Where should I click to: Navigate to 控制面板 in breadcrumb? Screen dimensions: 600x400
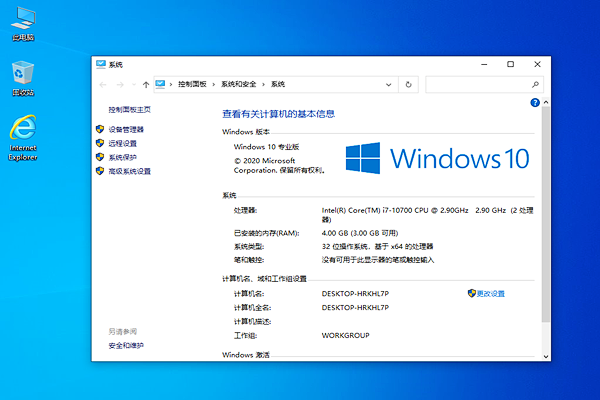192,84
